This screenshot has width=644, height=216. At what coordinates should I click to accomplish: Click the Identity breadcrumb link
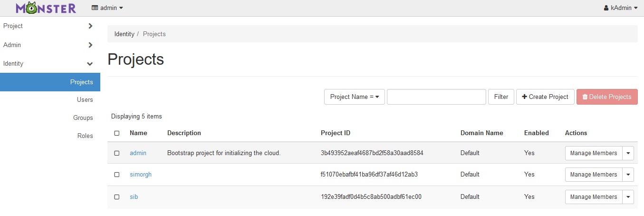click(x=125, y=34)
